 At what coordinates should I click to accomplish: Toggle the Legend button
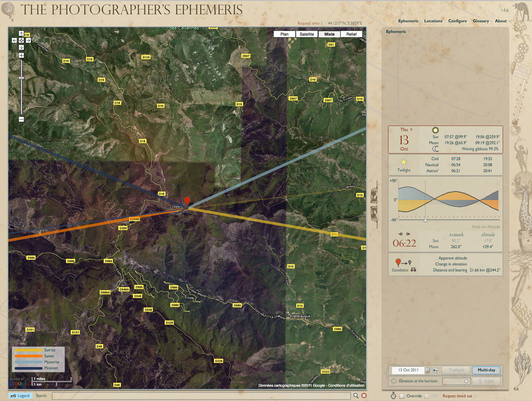click(x=20, y=396)
